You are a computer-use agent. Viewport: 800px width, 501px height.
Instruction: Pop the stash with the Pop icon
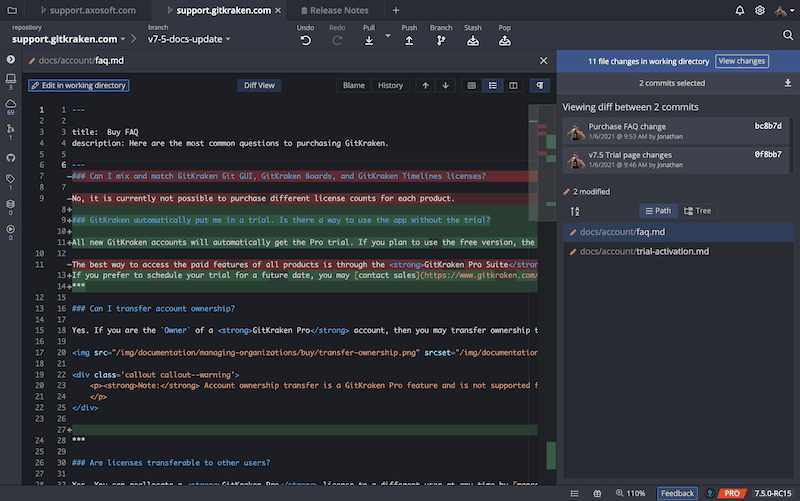coord(505,40)
